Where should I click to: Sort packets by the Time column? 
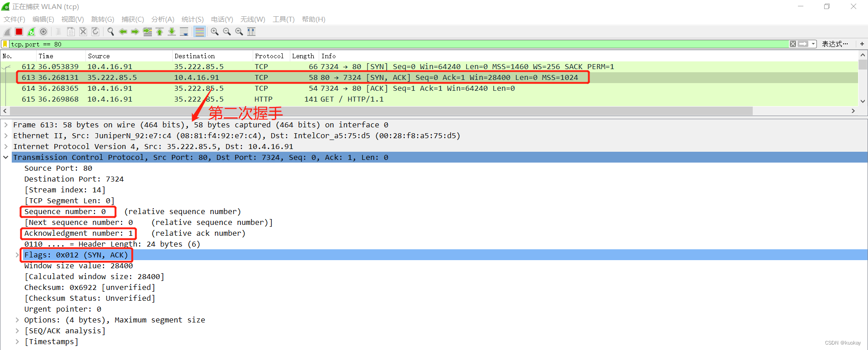point(61,56)
